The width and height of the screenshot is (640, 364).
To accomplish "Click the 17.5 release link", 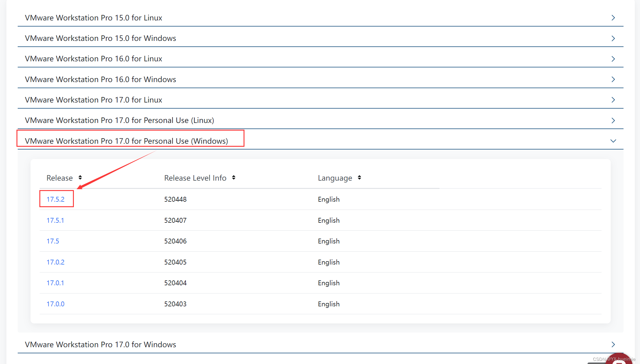I will coord(53,241).
